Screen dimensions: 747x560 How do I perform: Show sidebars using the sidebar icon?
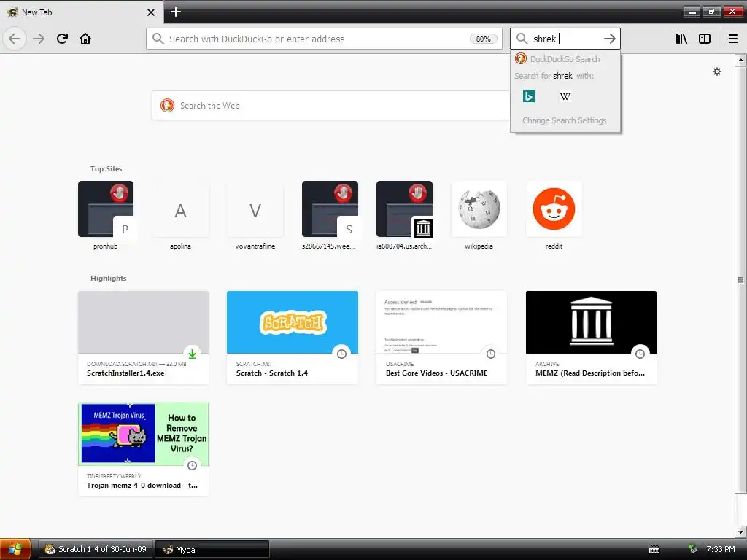coord(705,39)
